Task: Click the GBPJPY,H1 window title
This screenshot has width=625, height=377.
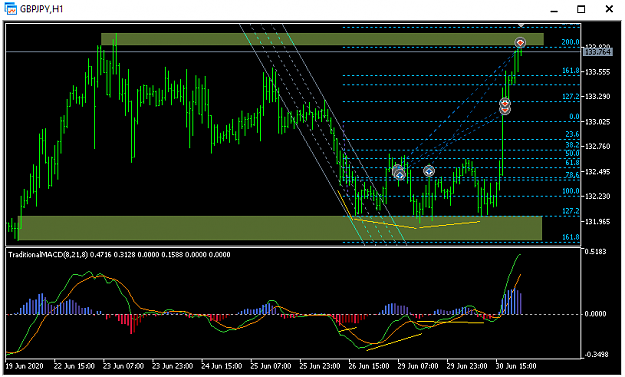Action: click(41, 9)
